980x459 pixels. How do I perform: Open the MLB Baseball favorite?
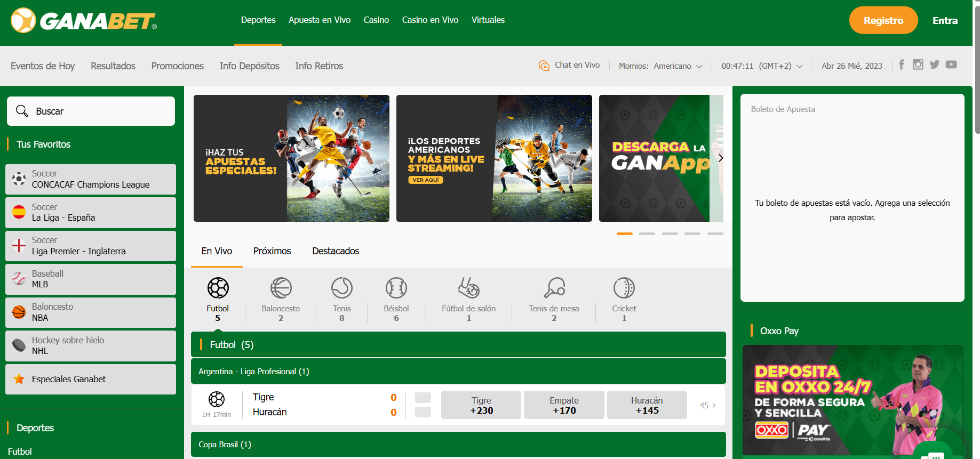click(91, 279)
